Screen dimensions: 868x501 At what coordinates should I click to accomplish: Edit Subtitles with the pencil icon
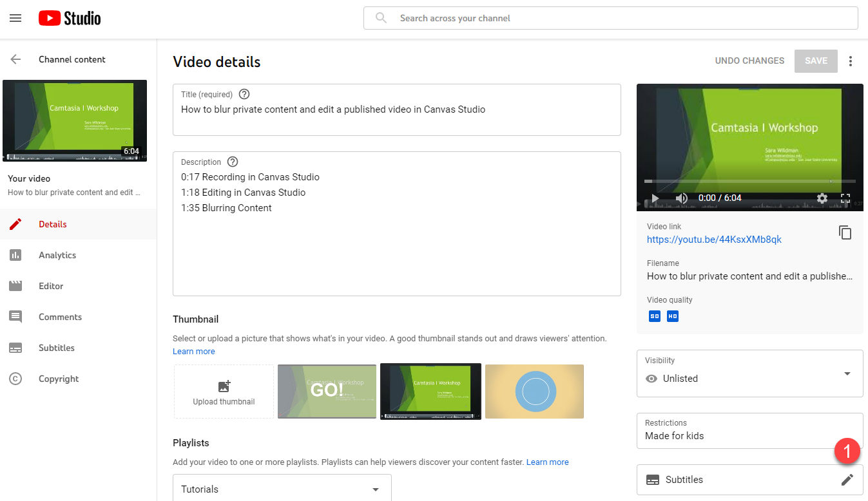click(x=847, y=480)
